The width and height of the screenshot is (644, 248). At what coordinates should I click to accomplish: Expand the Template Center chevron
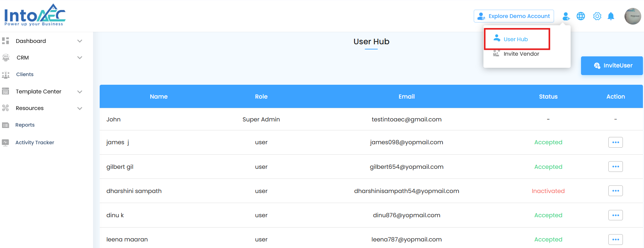coord(80,92)
